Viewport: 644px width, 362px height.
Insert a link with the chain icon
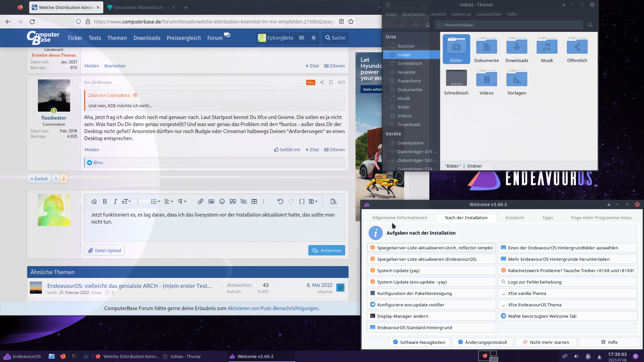tap(200, 201)
